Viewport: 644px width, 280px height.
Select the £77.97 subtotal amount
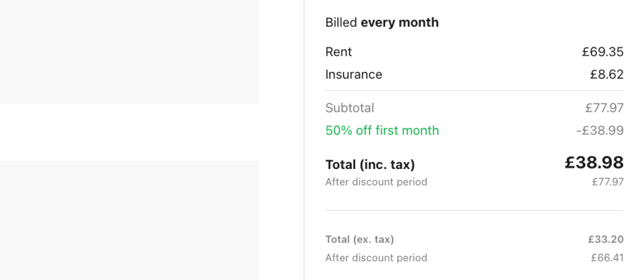604,108
